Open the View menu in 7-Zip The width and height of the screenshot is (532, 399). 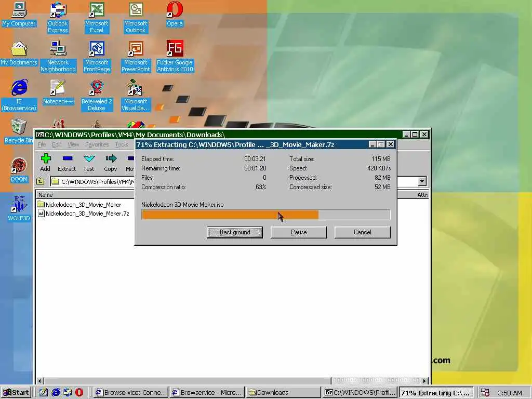click(73, 144)
